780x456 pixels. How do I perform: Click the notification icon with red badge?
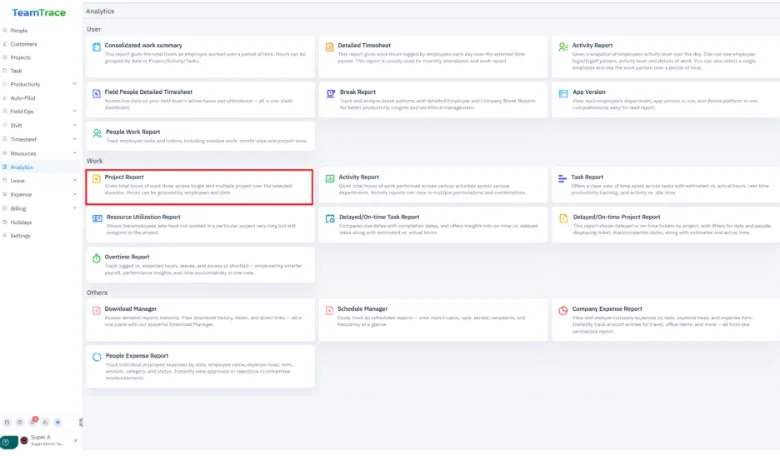(33, 423)
